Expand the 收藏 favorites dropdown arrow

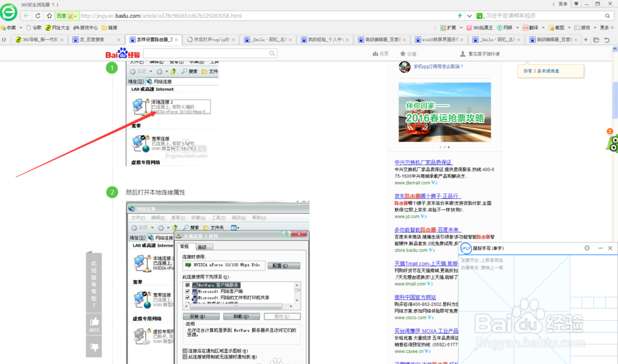click(20, 27)
